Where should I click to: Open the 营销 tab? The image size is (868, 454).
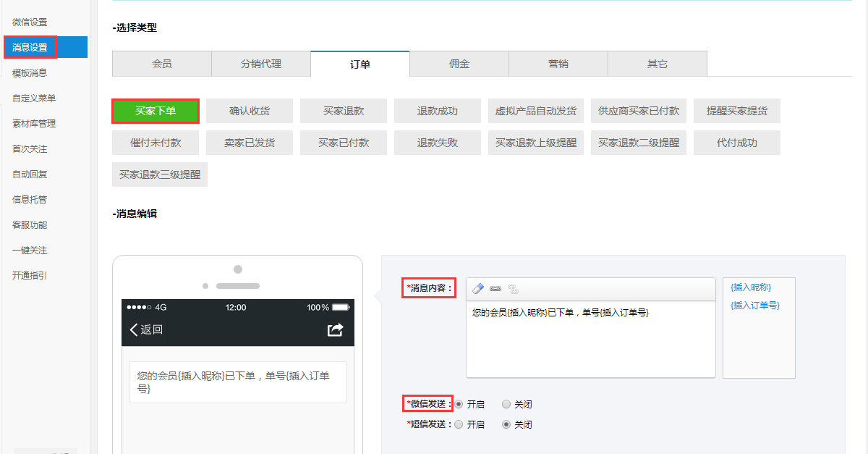click(x=558, y=64)
